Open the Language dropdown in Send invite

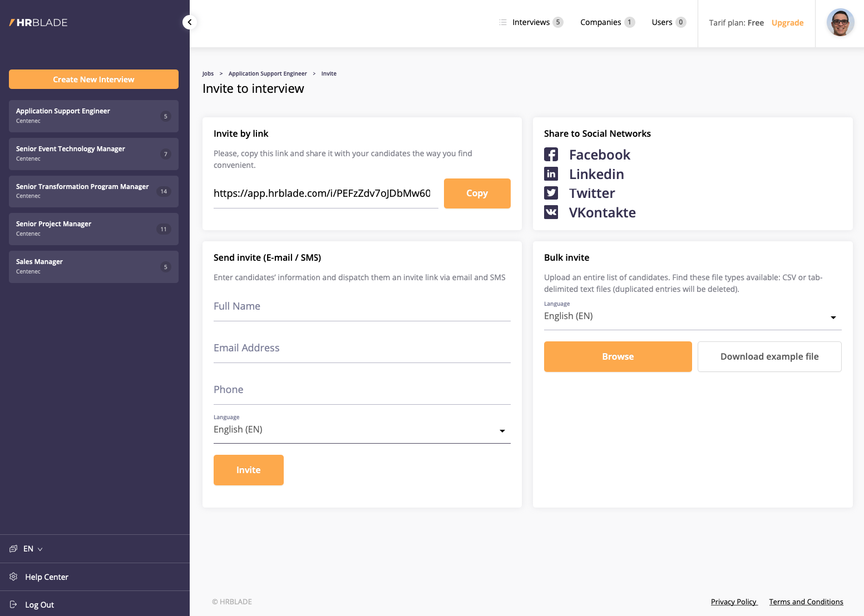362,430
